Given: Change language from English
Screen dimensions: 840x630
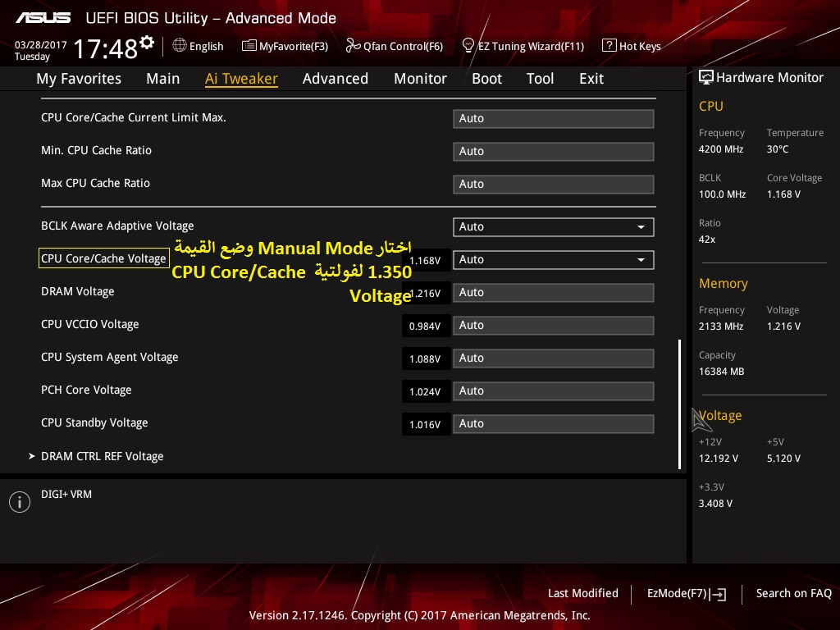Looking at the screenshot, I should 206,47.
